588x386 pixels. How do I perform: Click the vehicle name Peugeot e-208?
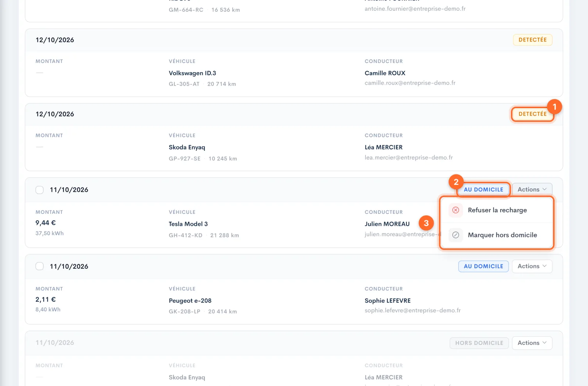pyautogui.click(x=190, y=301)
